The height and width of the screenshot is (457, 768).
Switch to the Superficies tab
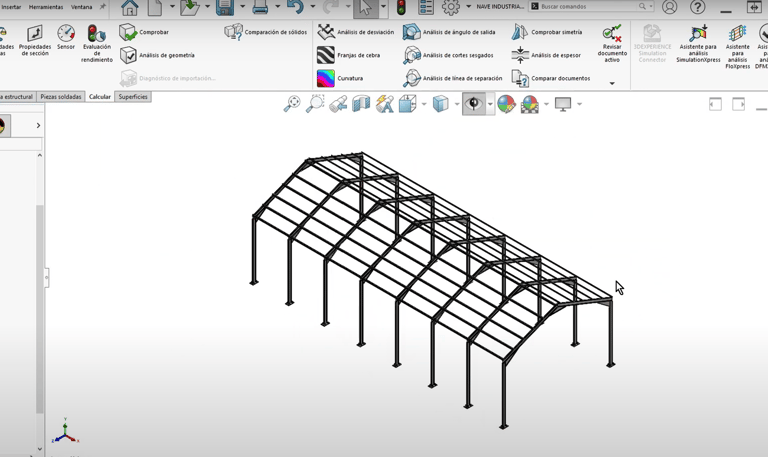[133, 97]
